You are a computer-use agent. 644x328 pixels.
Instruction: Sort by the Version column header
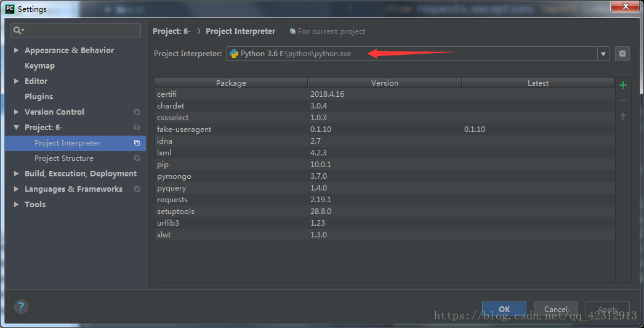[384, 83]
